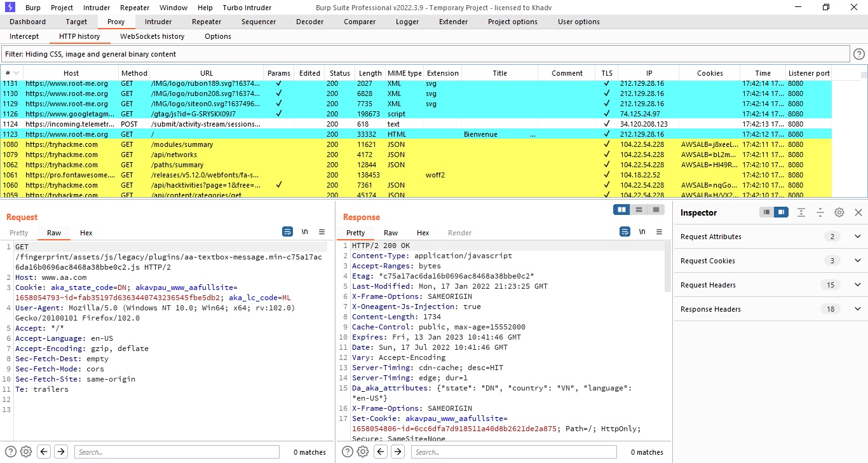Switch Response view to Raw
Viewport: 868px width, 463px height.
(391, 233)
